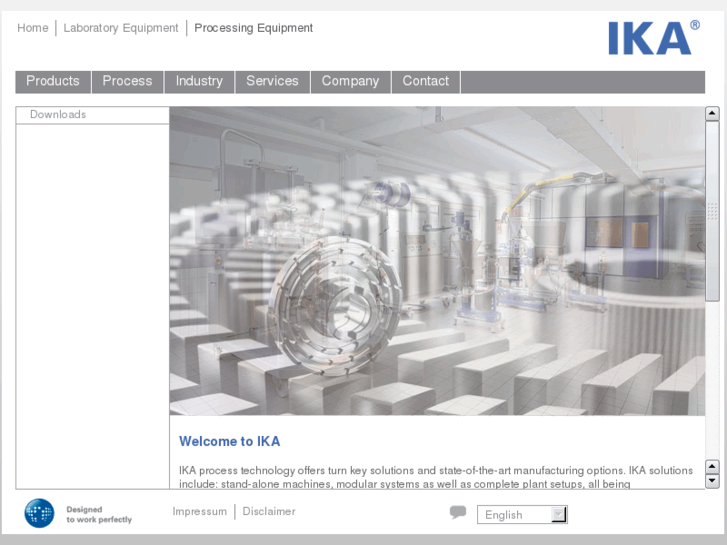The width and height of the screenshot is (727, 545).
Task: Open the Company menu
Action: (351, 82)
